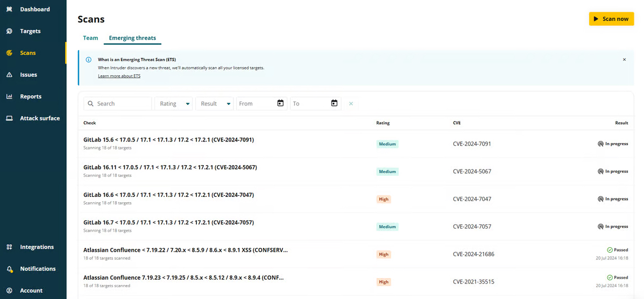Open the From date calendar icon

(280, 103)
